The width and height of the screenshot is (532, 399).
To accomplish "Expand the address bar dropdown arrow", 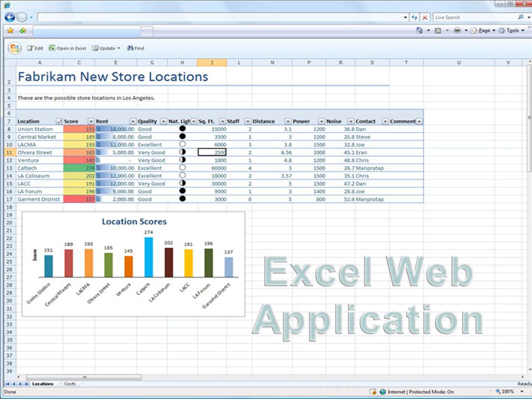I will pyautogui.click(x=406, y=17).
